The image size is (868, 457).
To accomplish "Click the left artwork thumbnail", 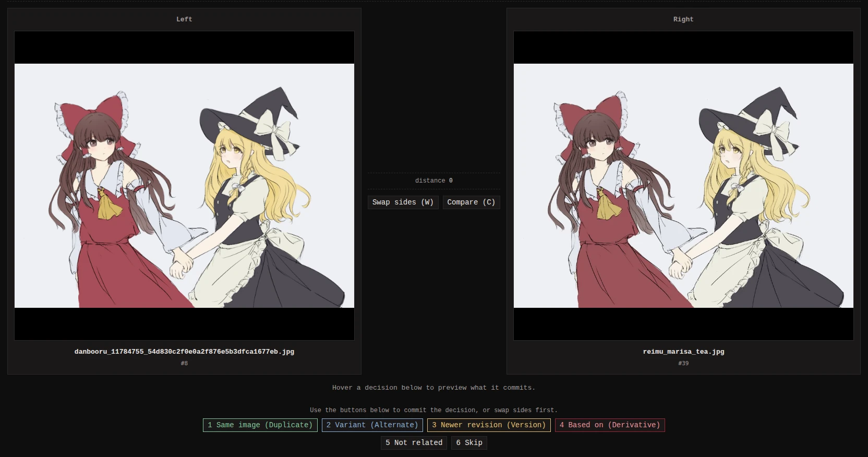I will pyautogui.click(x=184, y=186).
